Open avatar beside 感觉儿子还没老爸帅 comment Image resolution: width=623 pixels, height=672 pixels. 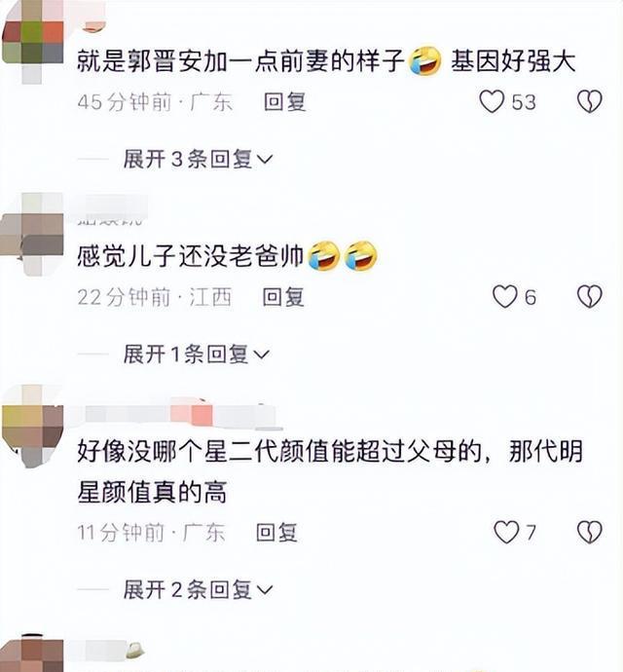coord(32,234)
